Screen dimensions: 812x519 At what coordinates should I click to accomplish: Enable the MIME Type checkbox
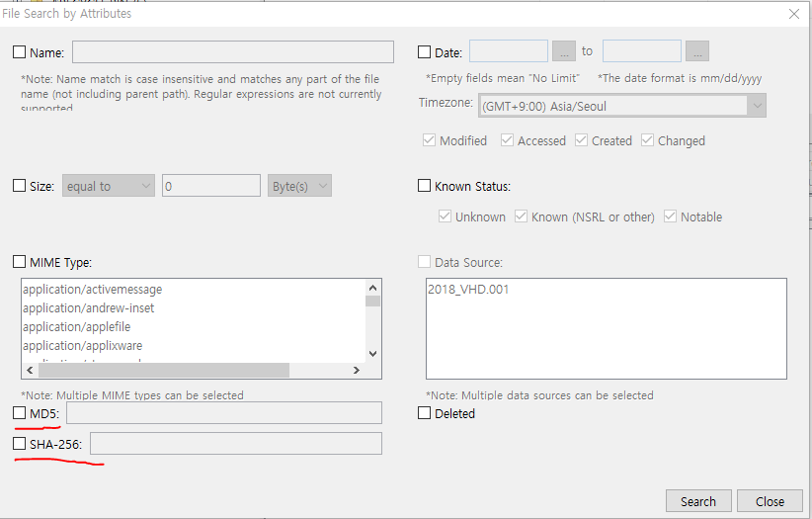point(19,262)
